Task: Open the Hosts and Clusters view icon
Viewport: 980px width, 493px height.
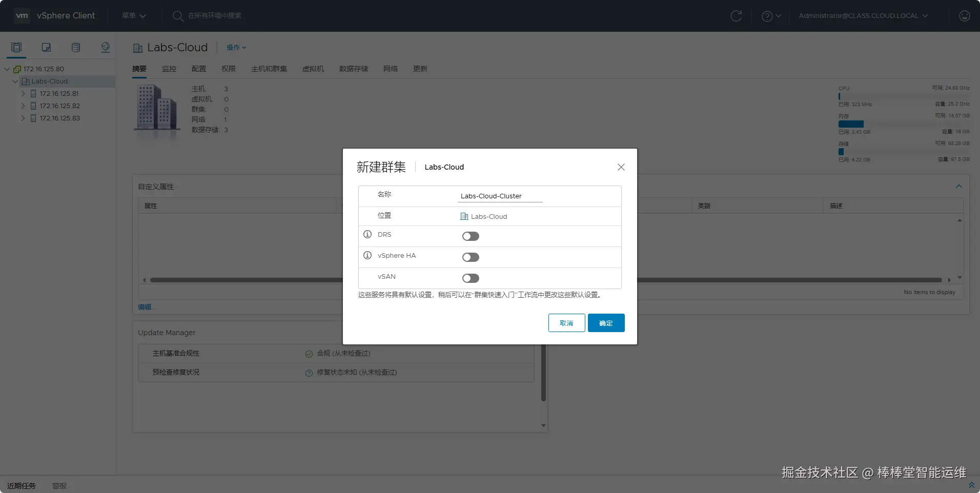Action: [16, 48]
